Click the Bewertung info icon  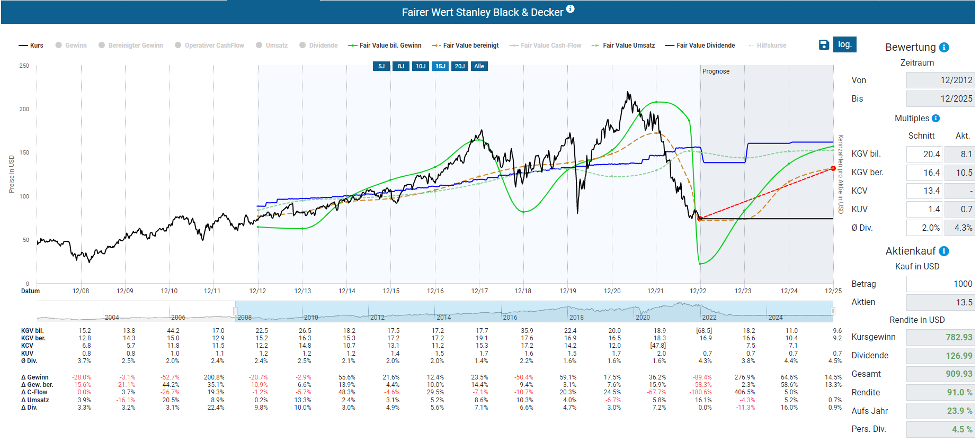tap(944, 48)
